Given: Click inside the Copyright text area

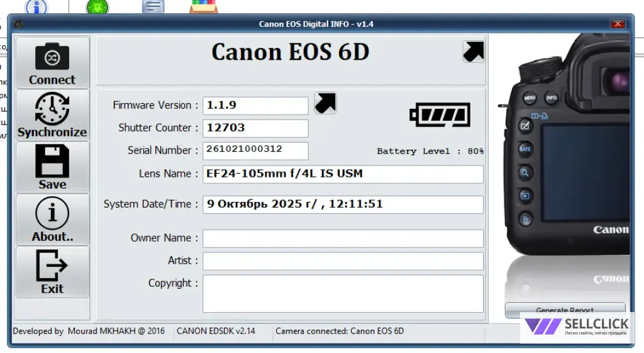Looking at the screenshot, I should click(343, 293).
